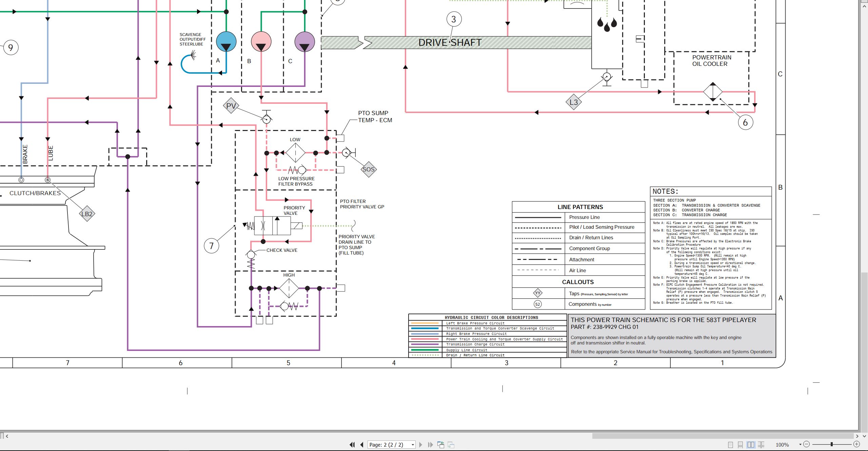Click the circled component number 9

click(x=11, y=48)
